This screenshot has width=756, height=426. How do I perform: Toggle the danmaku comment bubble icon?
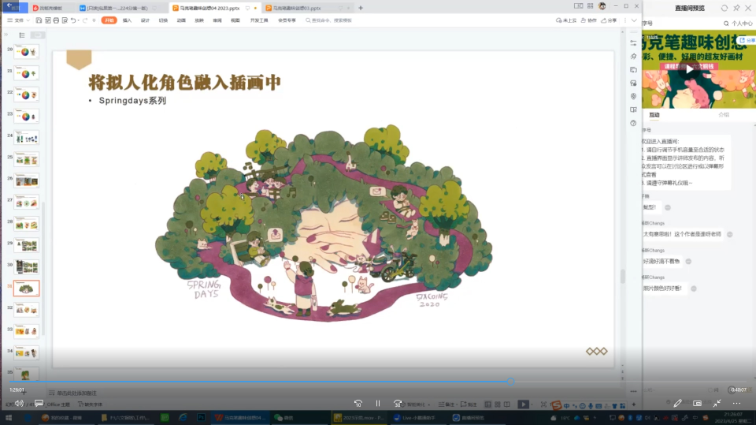point(39,403)
